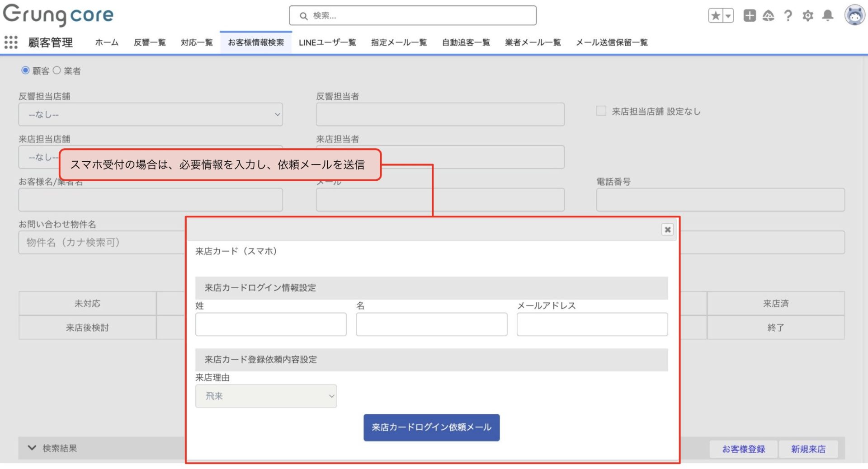Open the notifications bell
Screen dimensions: 868x469
point(827,16)
